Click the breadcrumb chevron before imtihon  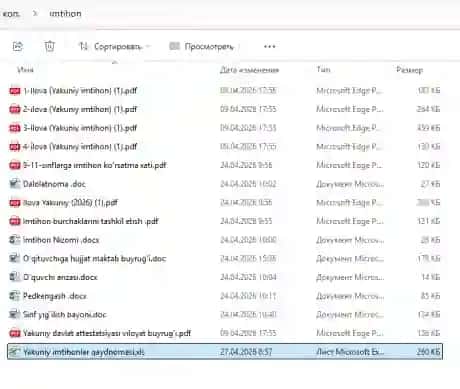click(35, 14)
